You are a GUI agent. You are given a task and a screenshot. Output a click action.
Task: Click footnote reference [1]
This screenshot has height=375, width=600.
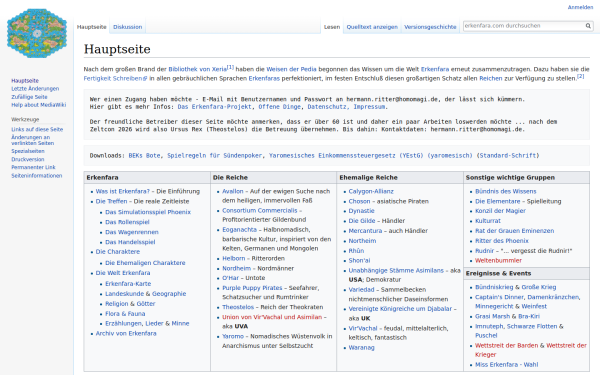tap(230, 67)
